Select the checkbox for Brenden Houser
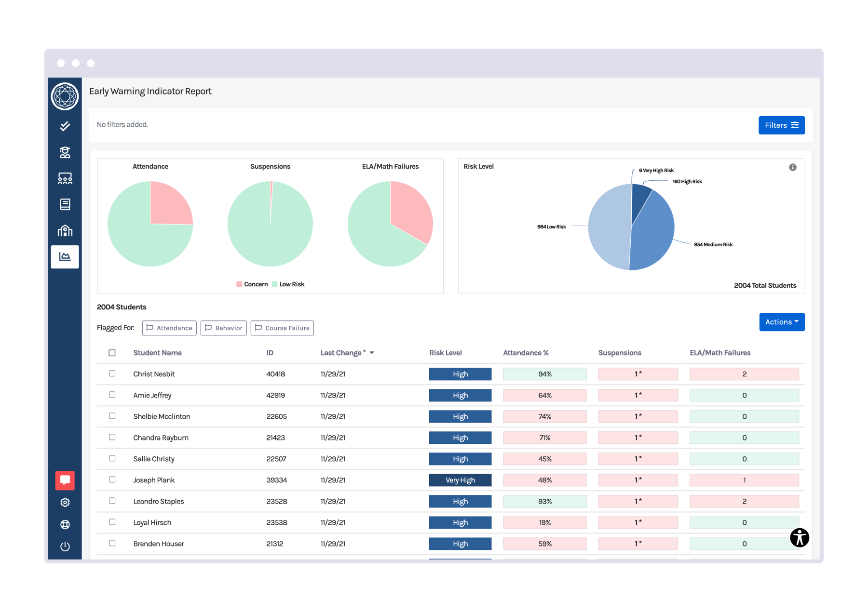The width and height of the screenshot is (868, 612). (x=112, y=543)
